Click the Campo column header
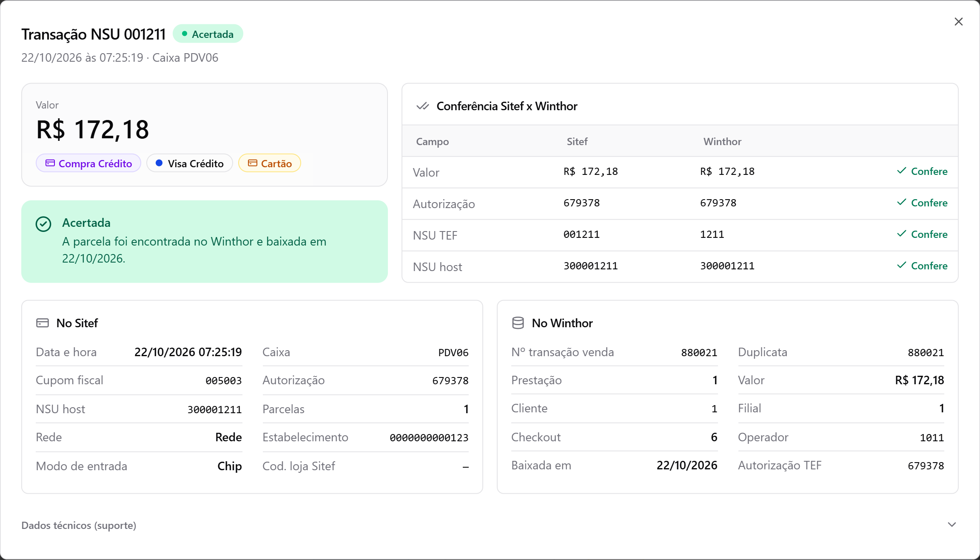The width and height of the screenshot is (980, 560). point(432,142)
